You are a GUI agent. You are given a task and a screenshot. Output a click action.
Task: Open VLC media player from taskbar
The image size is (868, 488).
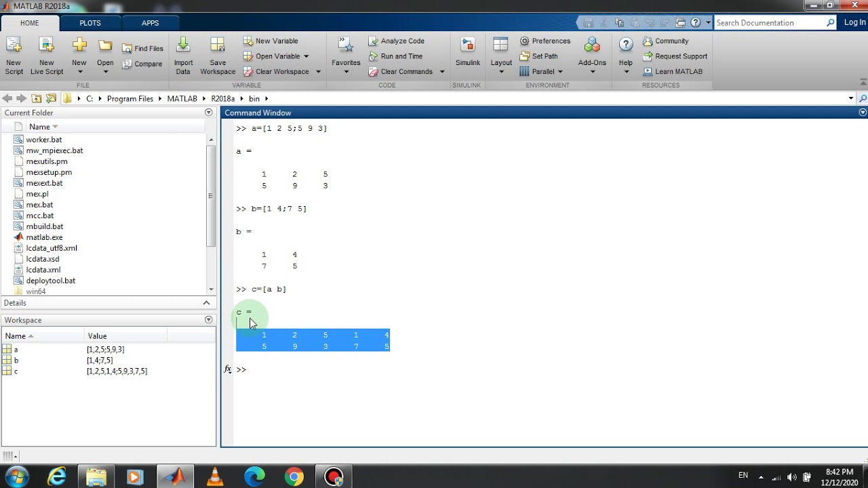tap(215, 477)
